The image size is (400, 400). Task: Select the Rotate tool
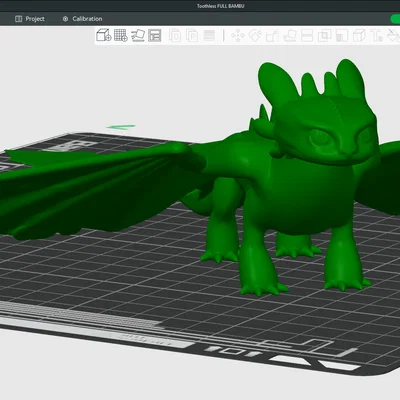click(255, 36)
